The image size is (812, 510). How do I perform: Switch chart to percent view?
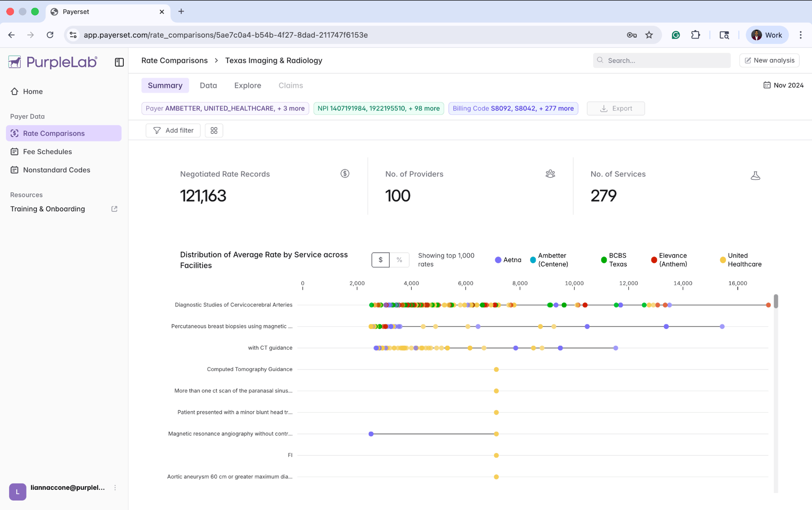point(399,260)
